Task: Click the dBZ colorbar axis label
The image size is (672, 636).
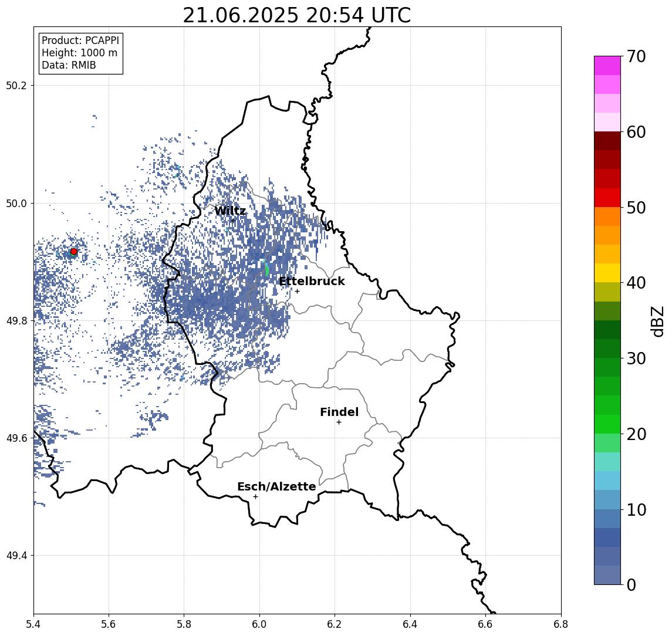Action: pyautogui.click(x=657, y=322)
